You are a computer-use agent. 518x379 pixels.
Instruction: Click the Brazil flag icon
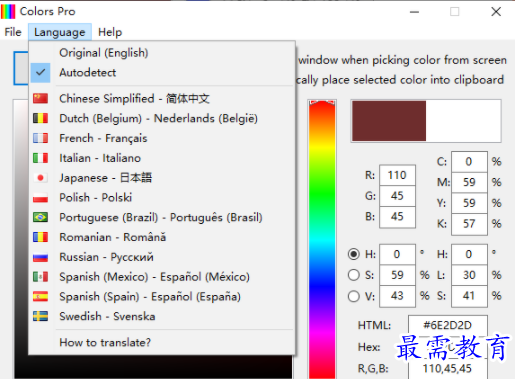(40, 217)
